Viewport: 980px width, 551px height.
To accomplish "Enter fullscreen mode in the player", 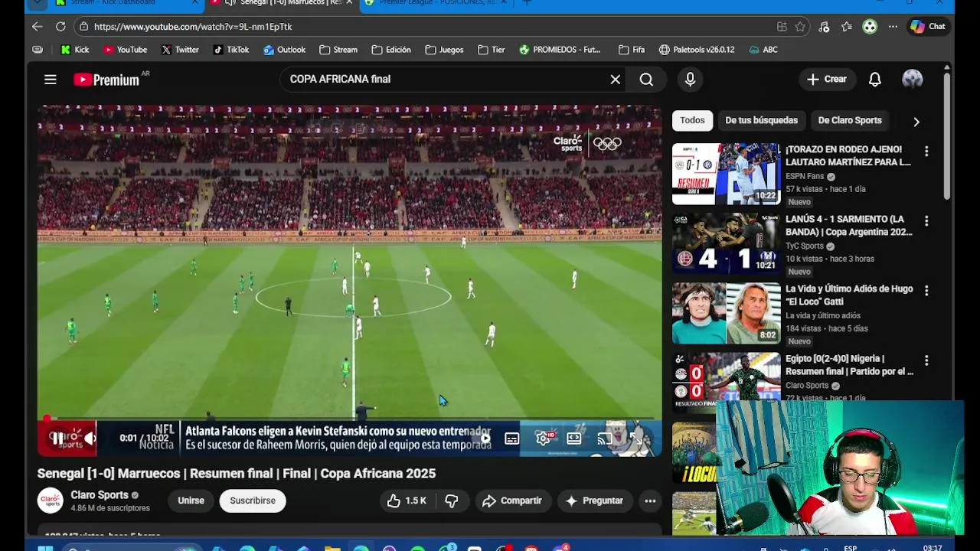I will coord(636,439).
